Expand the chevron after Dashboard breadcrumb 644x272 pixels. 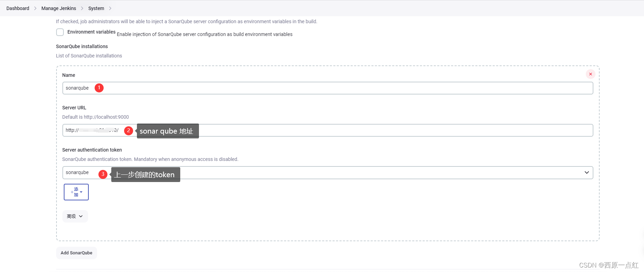point(35,8)
